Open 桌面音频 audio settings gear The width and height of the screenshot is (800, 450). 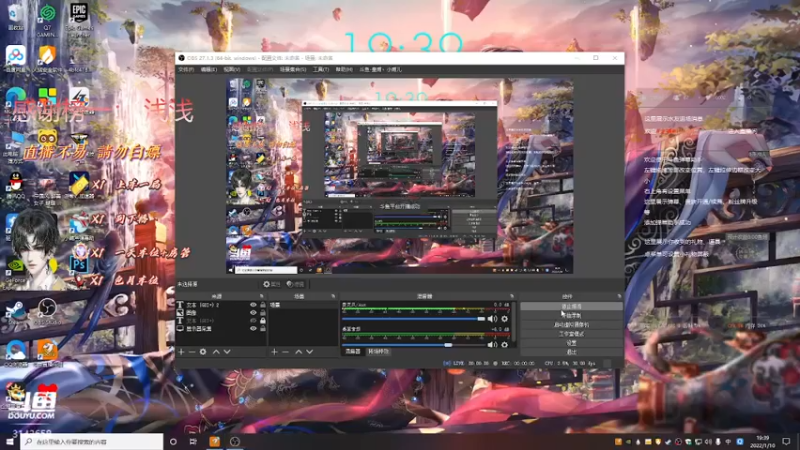tap(505, 344)
